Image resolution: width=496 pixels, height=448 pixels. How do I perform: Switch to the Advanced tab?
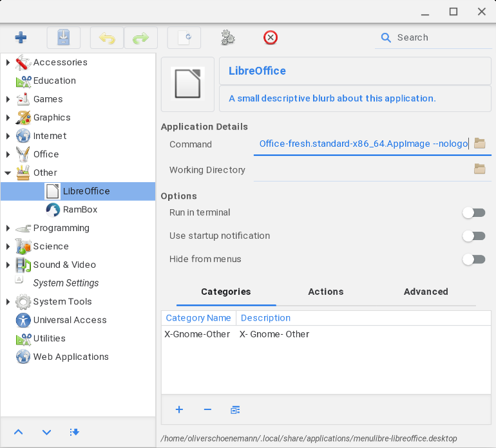426,292
